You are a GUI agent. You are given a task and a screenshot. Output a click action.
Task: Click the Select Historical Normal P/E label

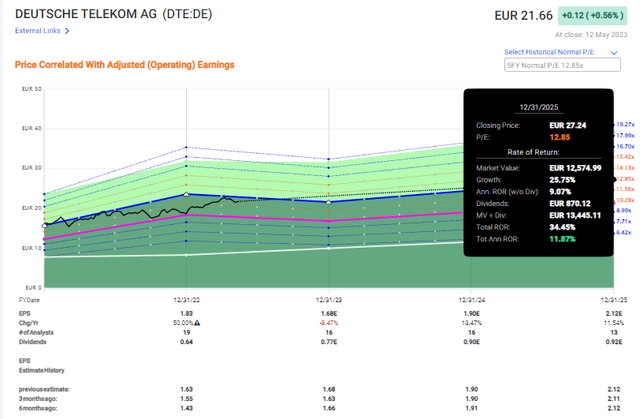point(549,52)
